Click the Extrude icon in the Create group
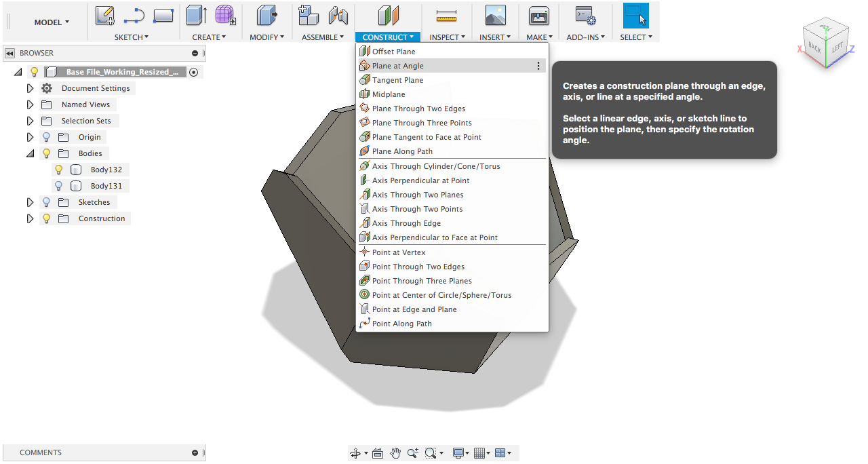This screenshot has width=868, height=464. (x=197, y=15)
